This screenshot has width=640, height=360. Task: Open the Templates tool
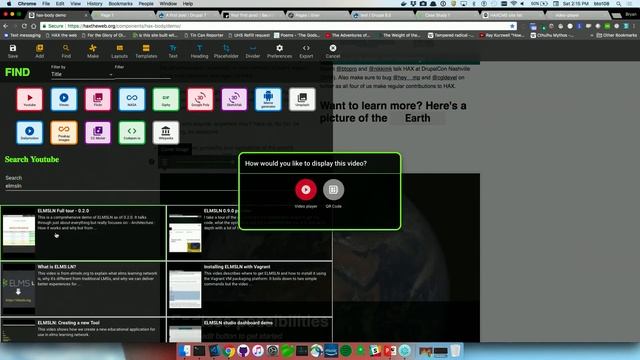pyautogui.click(x=146, y=51)
